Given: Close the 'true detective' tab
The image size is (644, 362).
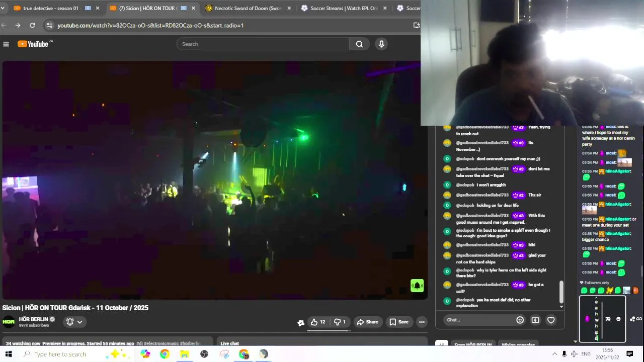Looking at the screenshot, I should [98, 8].
